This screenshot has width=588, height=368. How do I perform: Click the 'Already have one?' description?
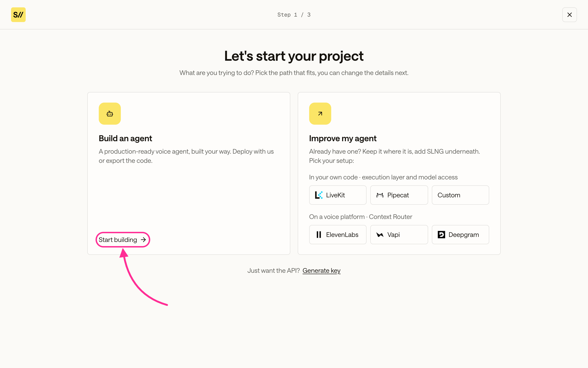[x=394, y=156]
